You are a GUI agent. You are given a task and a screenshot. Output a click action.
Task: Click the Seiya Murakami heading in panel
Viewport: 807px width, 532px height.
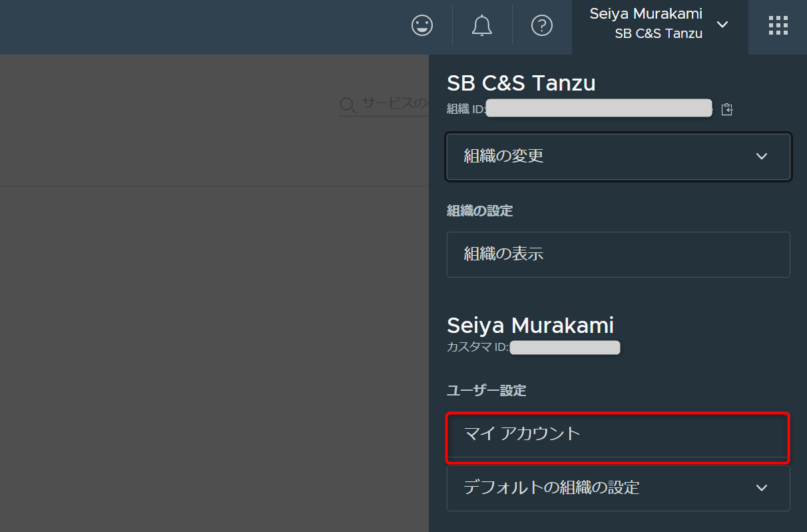(530, 326)
